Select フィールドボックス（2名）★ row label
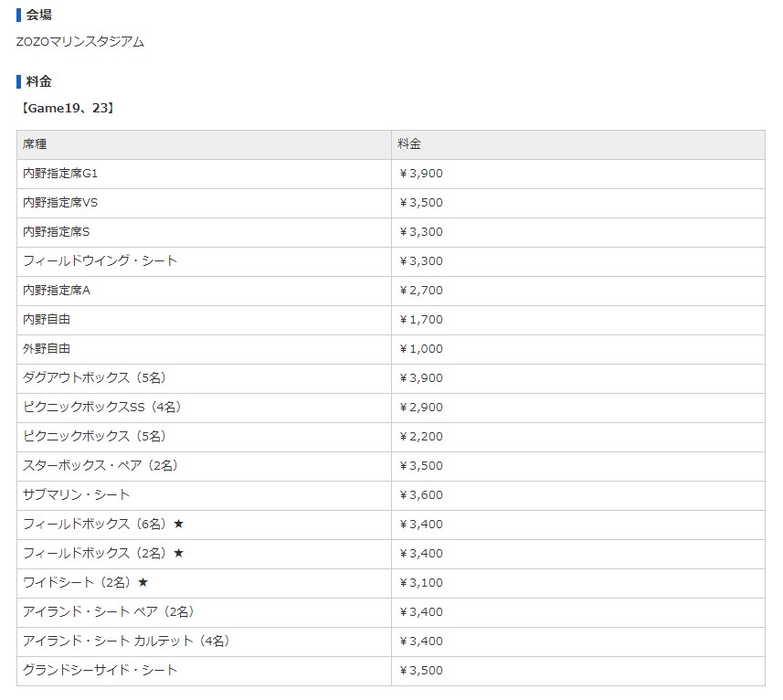The width and height of the screenshot is (783, 700). (x=103, y=553)
